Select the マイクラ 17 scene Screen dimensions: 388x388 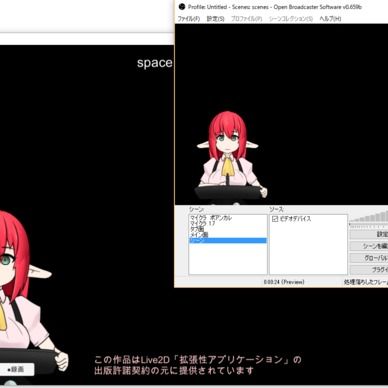coord(228,223)
